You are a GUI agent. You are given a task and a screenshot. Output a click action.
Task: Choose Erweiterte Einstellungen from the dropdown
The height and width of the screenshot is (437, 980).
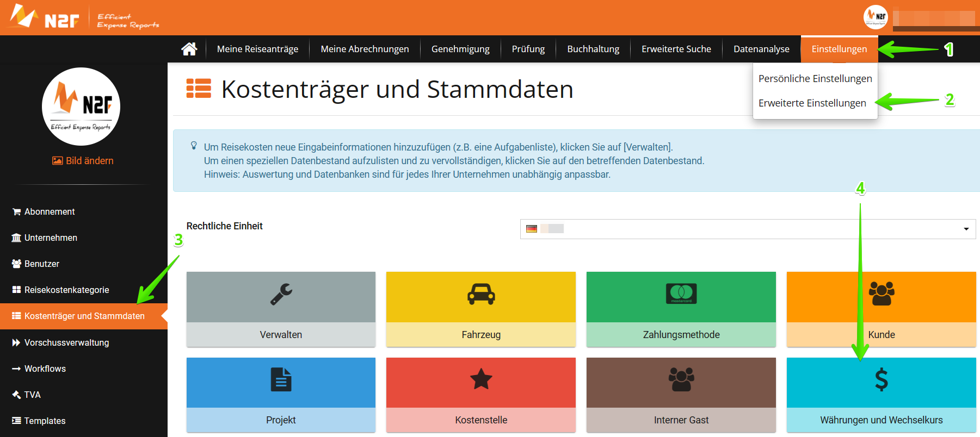[812, 103]
